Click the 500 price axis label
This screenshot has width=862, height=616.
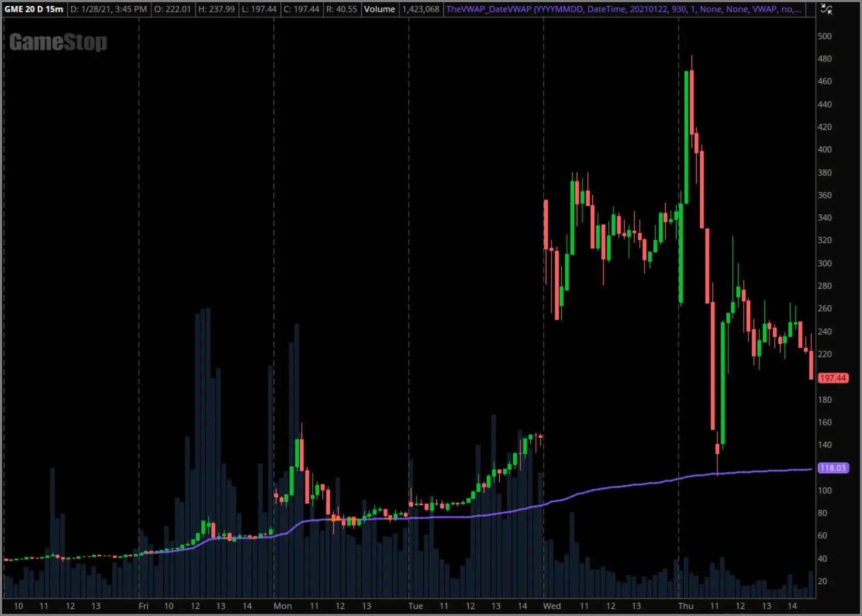pos(825,36)
